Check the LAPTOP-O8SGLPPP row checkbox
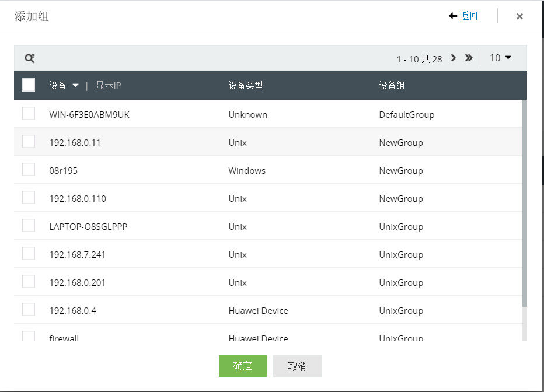Image resolution: width=544 pixels, height=392 pixels. click(x=29, y=226)
